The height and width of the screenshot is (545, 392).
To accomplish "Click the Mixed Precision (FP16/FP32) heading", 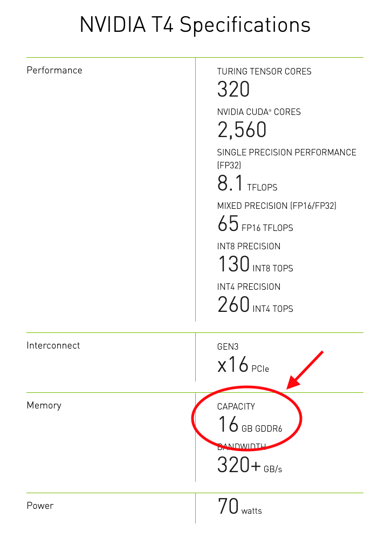I will [277, 206].
